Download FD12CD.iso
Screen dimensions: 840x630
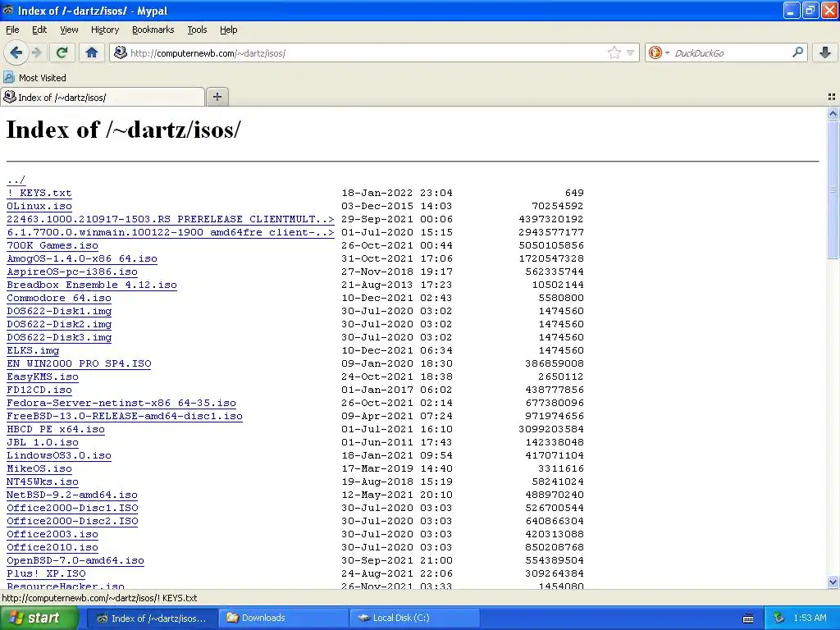39,390
